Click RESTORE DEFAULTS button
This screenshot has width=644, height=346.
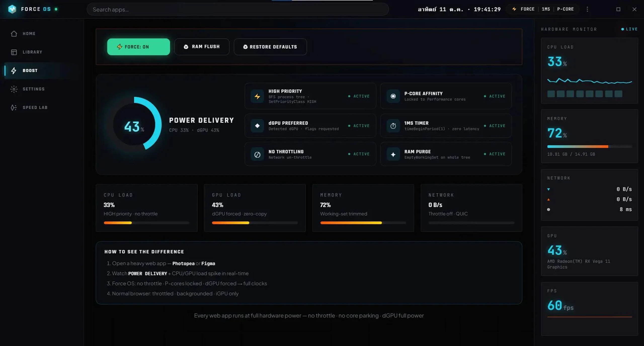(270, 47)
